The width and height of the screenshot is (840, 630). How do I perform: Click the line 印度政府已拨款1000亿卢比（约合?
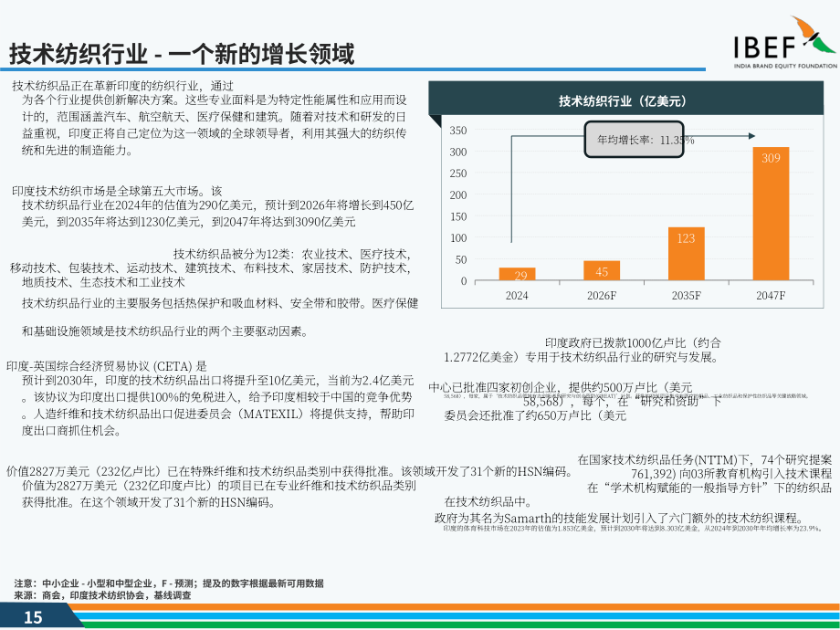tap(634, 343)
